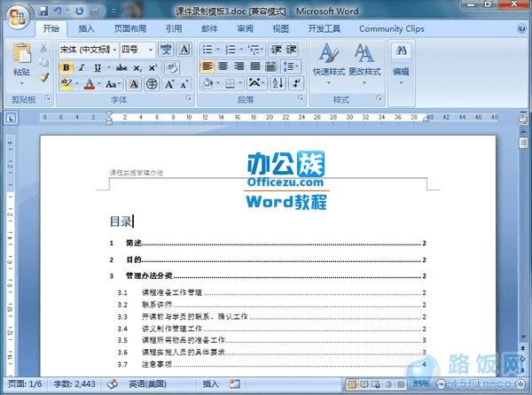Screen dimensions: 532x395
Task: Open font name combo box
Action: click(x=88, y=50)
